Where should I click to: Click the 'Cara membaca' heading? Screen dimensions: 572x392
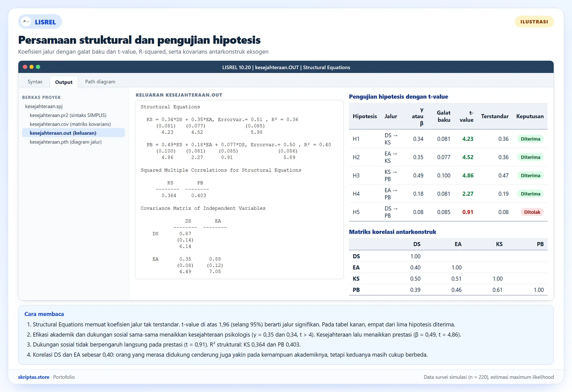(x=44, y=314)
